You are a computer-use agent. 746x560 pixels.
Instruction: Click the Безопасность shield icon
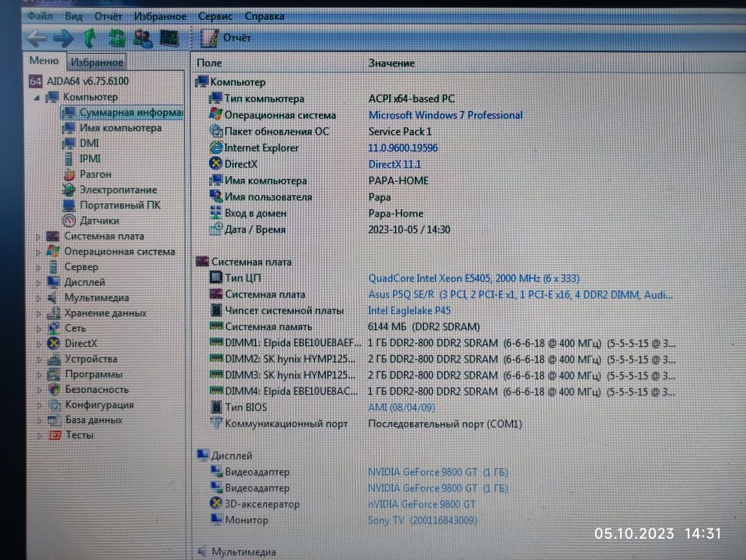[x=54, y=390]
